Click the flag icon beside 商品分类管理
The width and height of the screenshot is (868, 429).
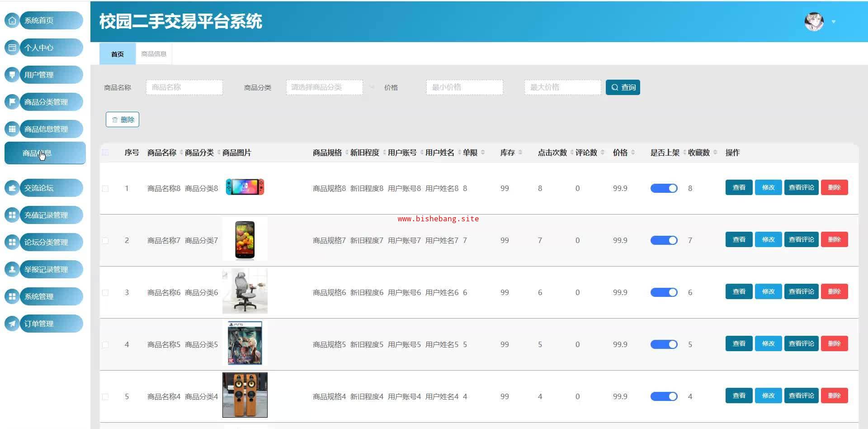[12, 102]
